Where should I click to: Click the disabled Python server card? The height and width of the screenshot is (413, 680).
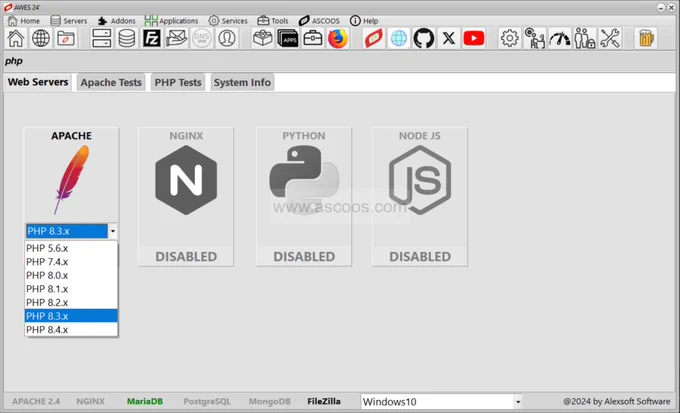(x=304, y=197)
